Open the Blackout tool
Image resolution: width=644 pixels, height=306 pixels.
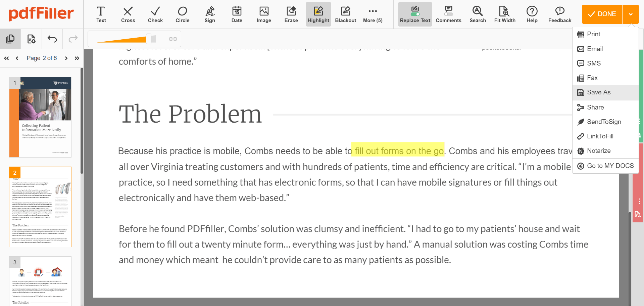pyautogui.click(x=345, y=14)
